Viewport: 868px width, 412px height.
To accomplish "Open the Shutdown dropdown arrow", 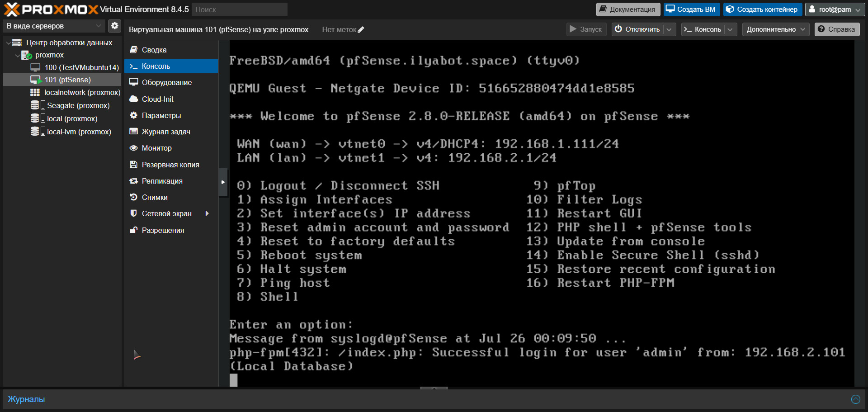I will (669, 29).
